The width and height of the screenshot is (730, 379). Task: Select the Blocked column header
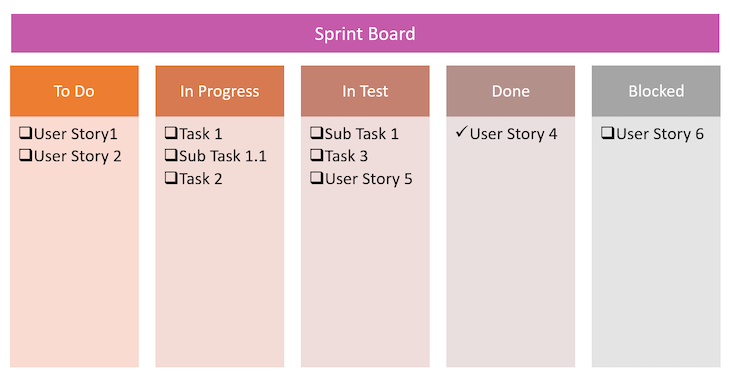pos(656,91)
